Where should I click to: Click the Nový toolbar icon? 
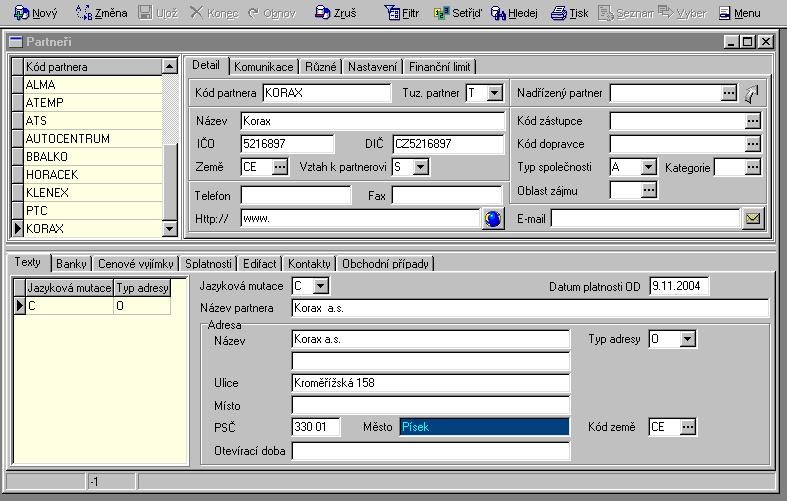pyautogui.click(x=21, y=13)
